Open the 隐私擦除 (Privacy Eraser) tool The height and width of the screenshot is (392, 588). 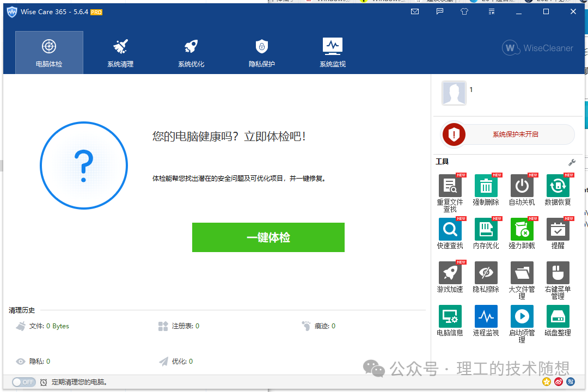[486, 274]
